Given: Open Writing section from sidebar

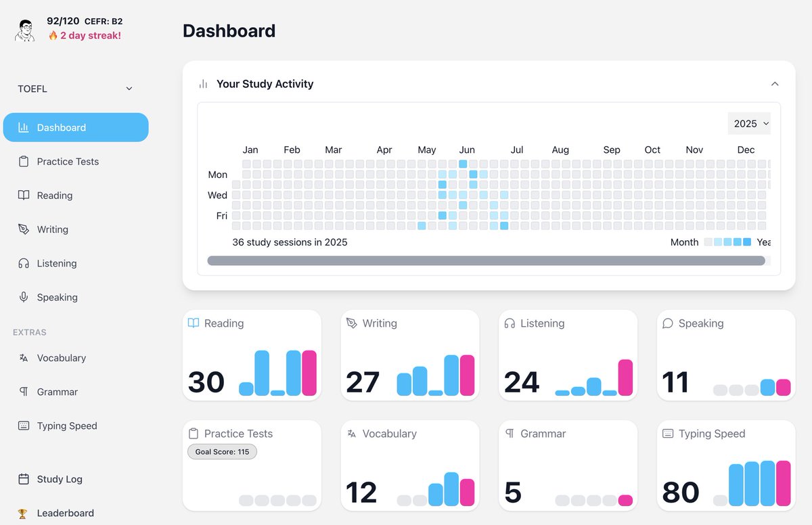Looking at the screenshot, I should tap(76, 229).
